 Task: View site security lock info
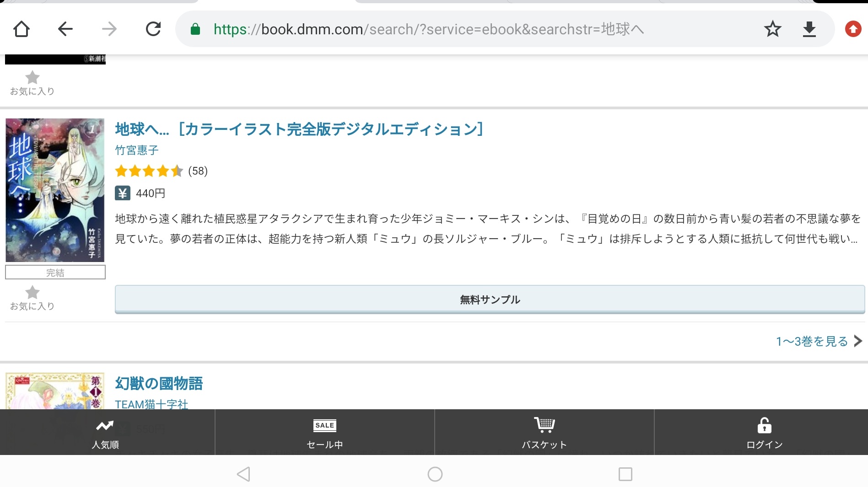click(x=195, y=29)
